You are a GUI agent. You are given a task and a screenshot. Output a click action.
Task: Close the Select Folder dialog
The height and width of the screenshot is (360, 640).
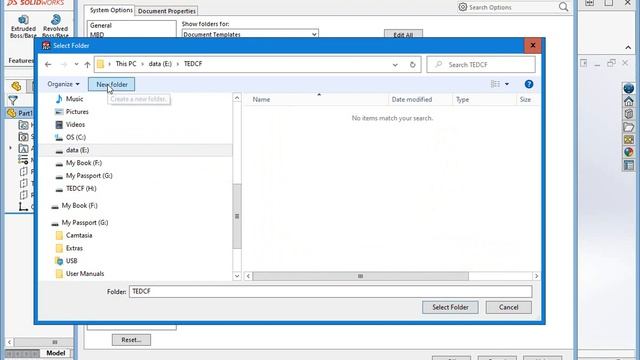[x=533, y=45]
